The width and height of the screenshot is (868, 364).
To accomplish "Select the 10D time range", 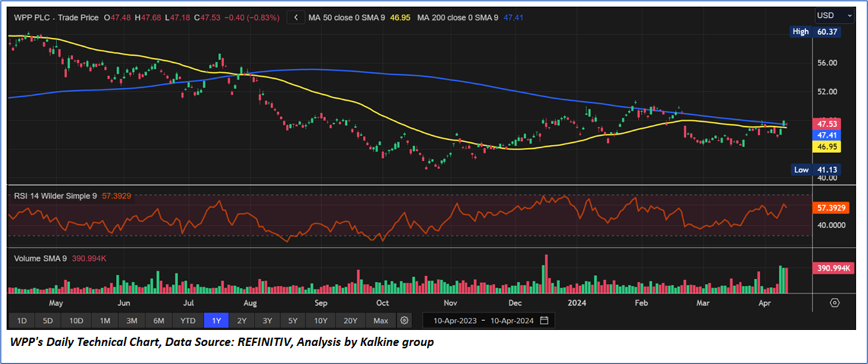I will (x=76, y=320).
